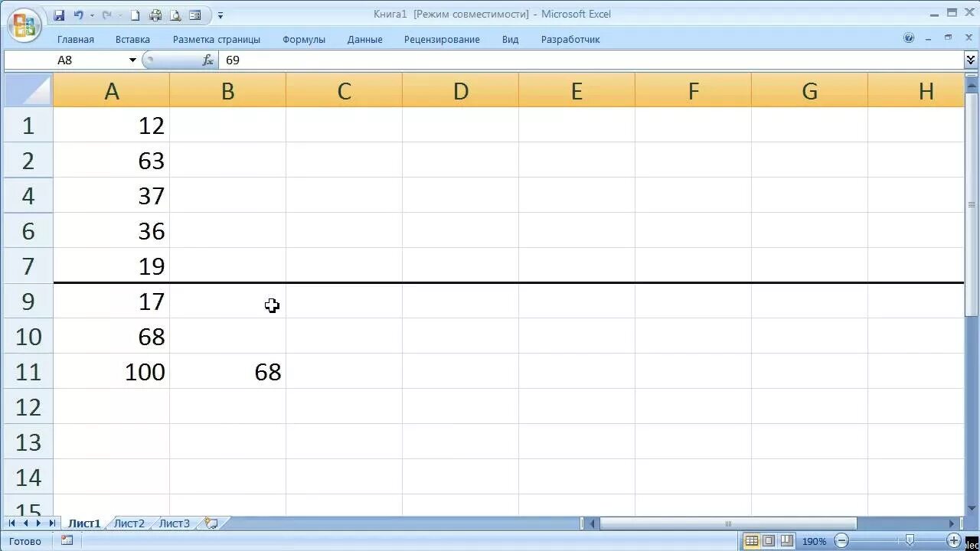Open the Разработчик ribbon tab
The width and height of the screenshot is (980, 551).
click(570, 39)
